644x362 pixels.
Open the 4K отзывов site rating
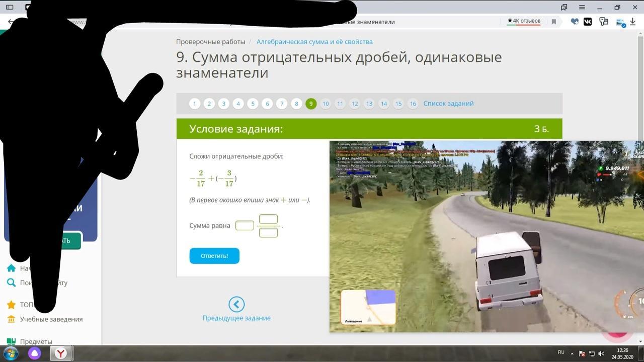point(524,21)
